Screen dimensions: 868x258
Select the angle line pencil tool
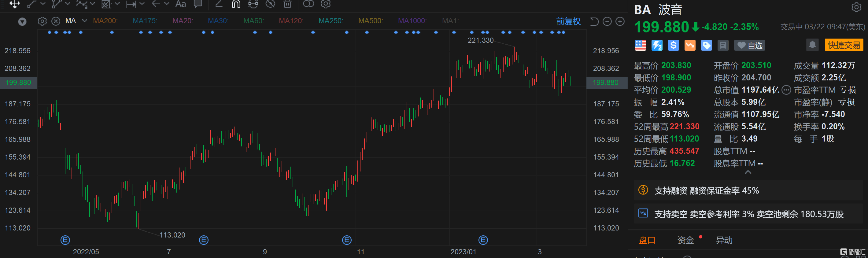[x=219, y=4]
